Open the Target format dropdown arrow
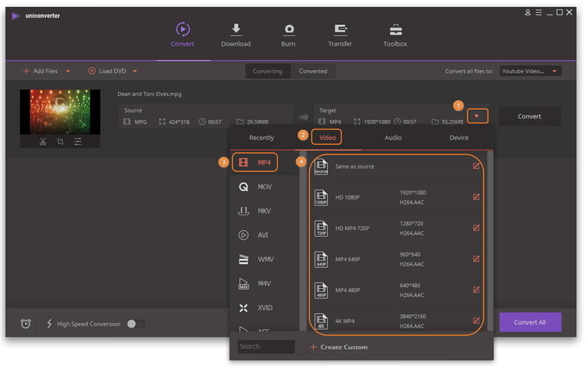The image size is (588, 367). [477, 116]
